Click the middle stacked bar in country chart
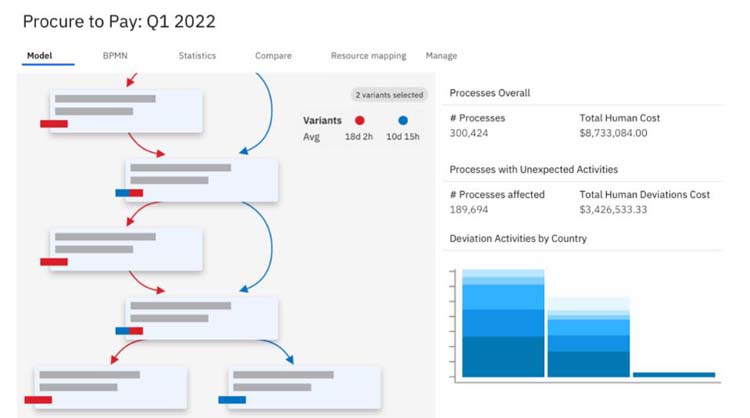The height and width of the screenshot is (418, 750). point(588,337)
